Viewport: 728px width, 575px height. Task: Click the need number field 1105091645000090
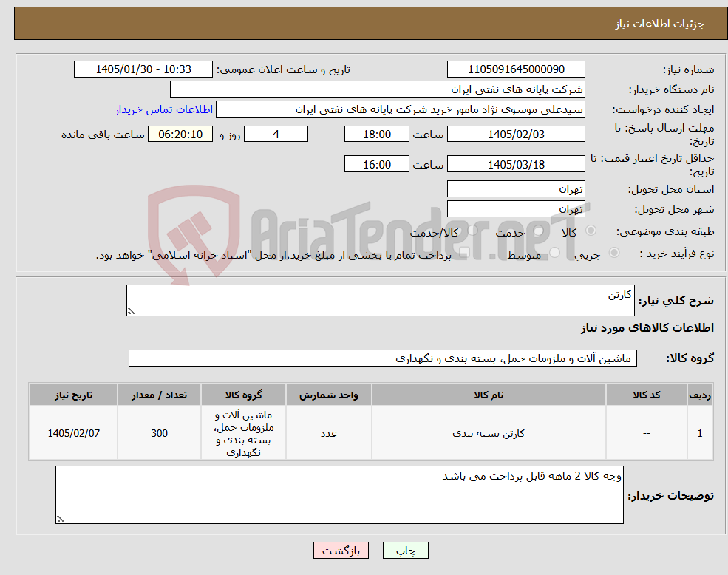point(516,69)
